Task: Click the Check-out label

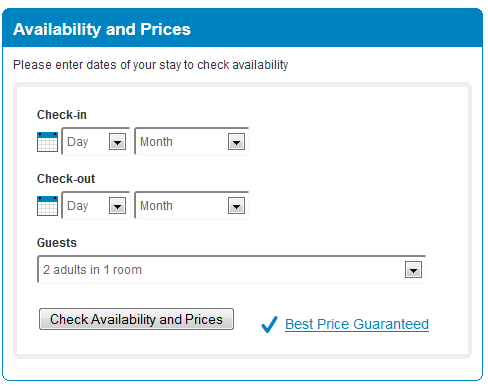Action: (66, 179)
